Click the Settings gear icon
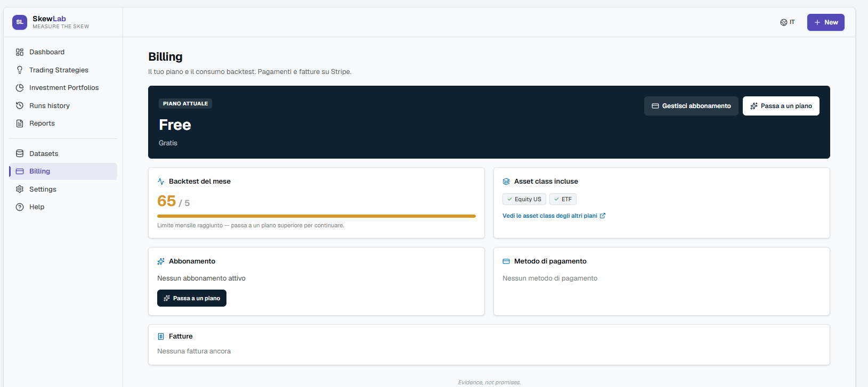Viewport: 868px width, 387px height. pyautogui.click(x=20, y=189)
